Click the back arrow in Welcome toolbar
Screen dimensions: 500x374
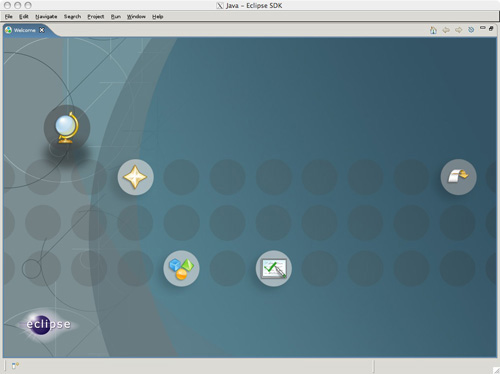(446, 30)
